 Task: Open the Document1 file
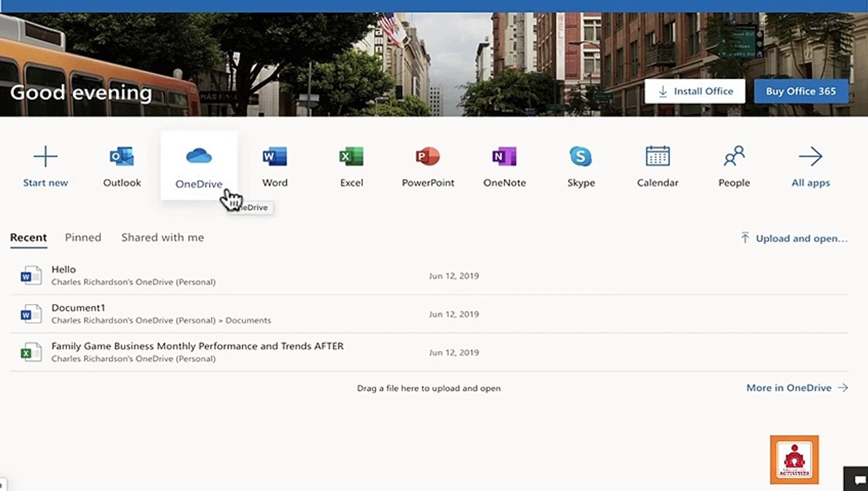coord(78,308)
